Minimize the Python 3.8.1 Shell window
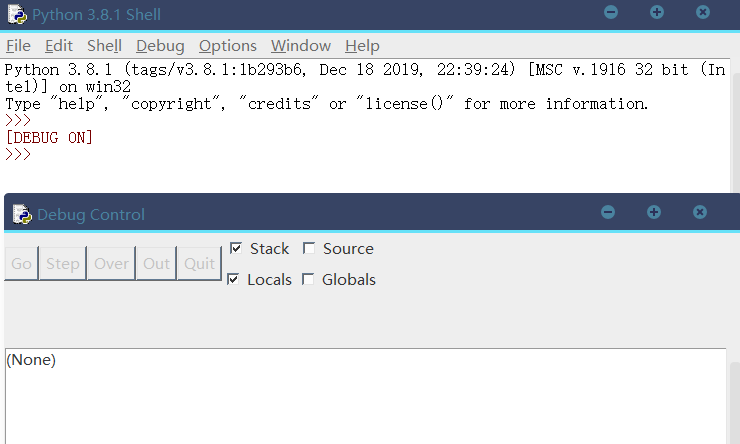The image size is (740, 444). click(611, 13)
